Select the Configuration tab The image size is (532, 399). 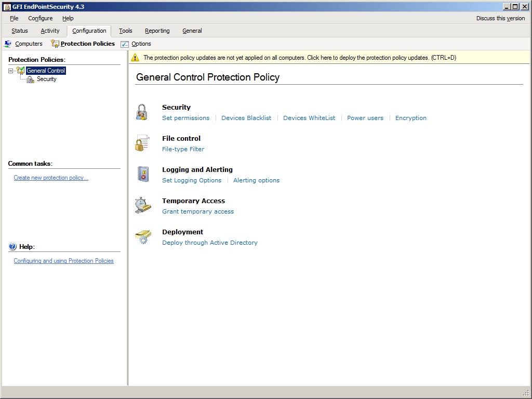(x=89, y=31)
